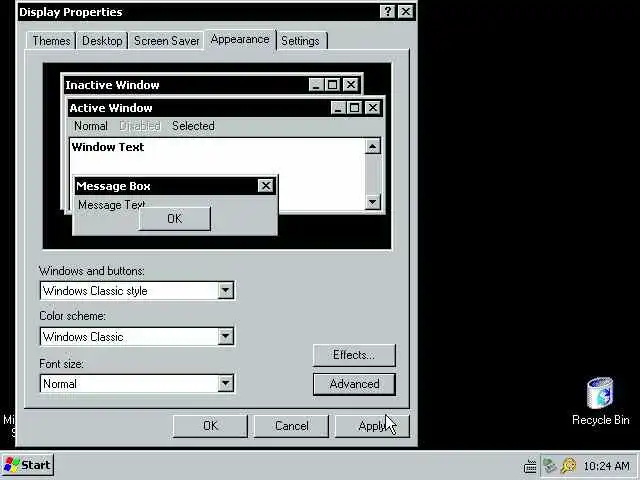The width and height of the screenshot is (640, 480).
Task: Click the Active Window preview maximize icon
Action: 354,108
